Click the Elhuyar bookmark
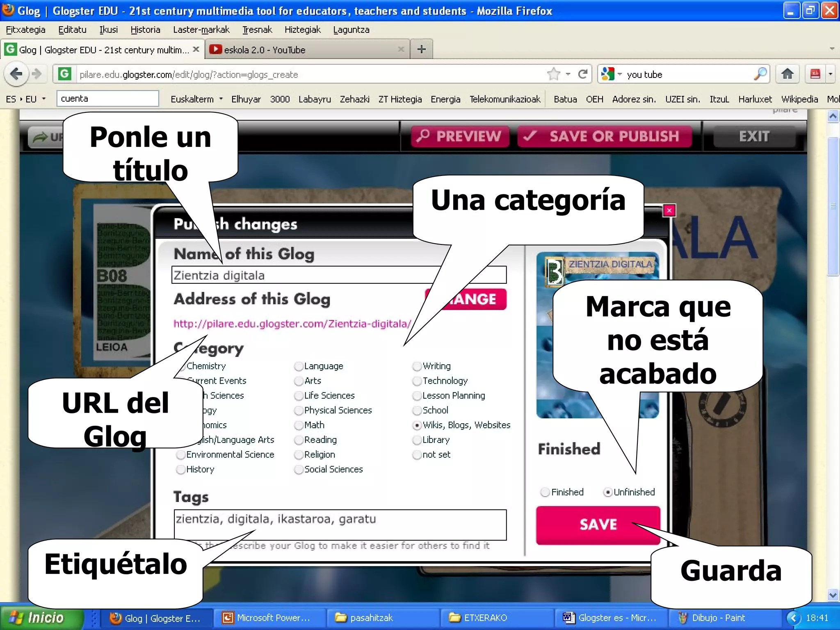Screen dimensions: 840x630 [x=246, y=99]
